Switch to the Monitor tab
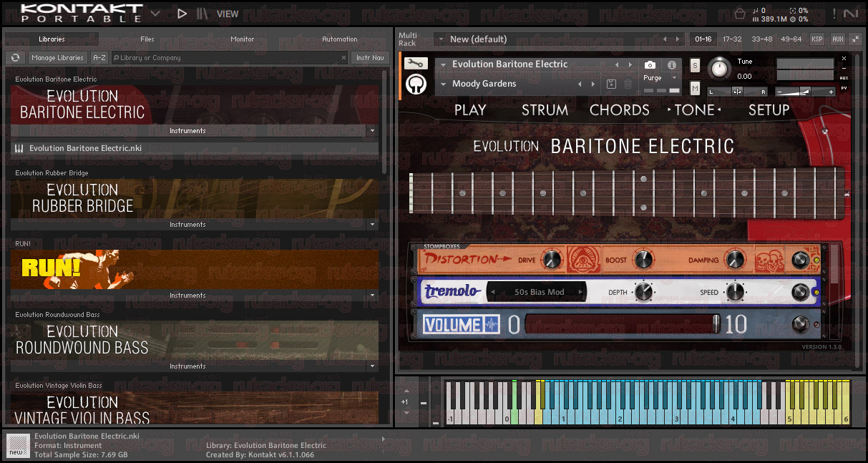 (x=243, y=39)
